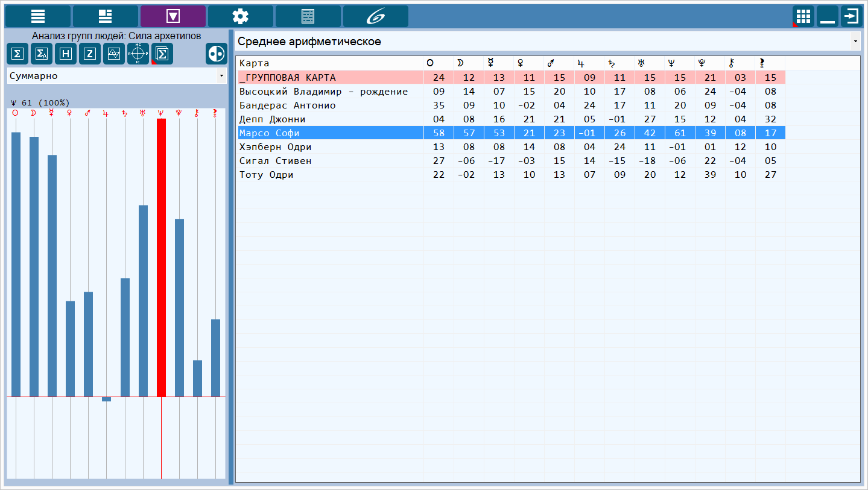This screenshot has width=868, height=490.
Task: Select the Депп Джонни row
Action: click(x=510, y=119)
